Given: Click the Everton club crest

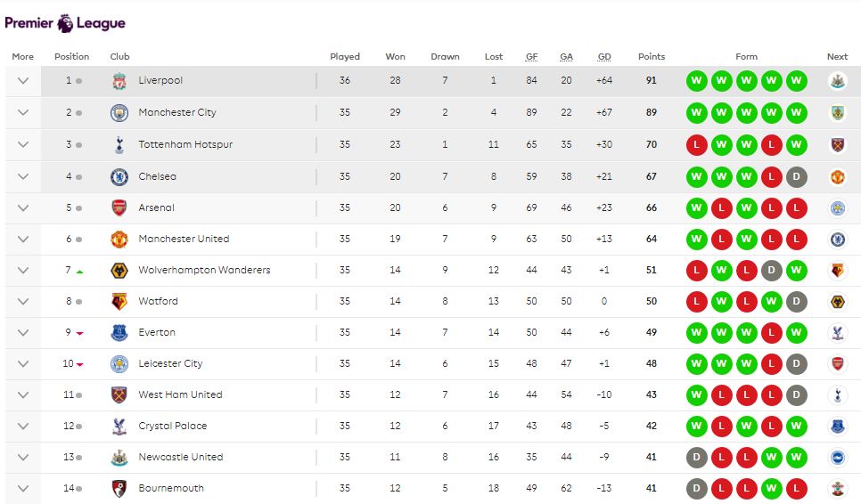Looking at the screenshot, I should click(119, 333).
